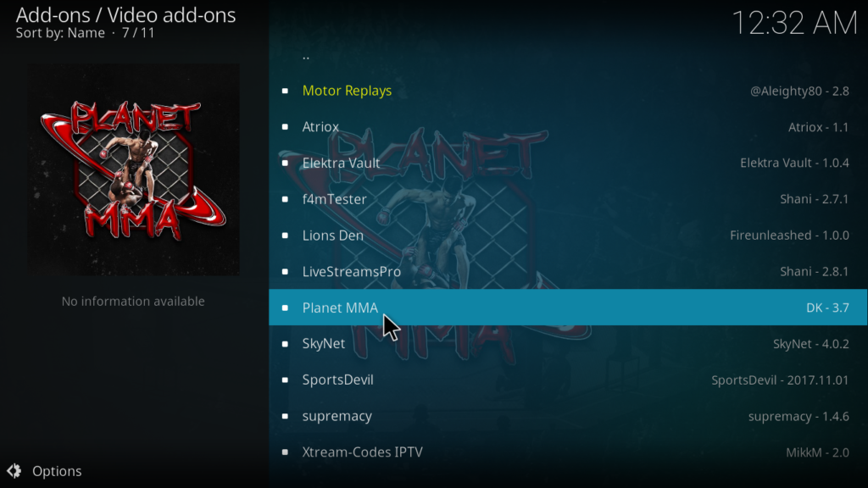Click the bullet icon beside Lions Den
868x488 pixels.
click(x=285, y=236)
